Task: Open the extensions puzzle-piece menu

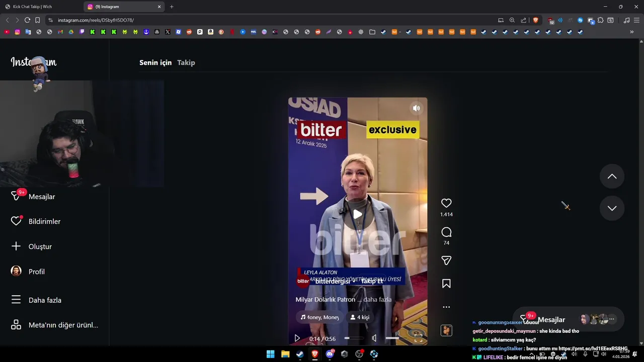Action: tap(600, 20)
